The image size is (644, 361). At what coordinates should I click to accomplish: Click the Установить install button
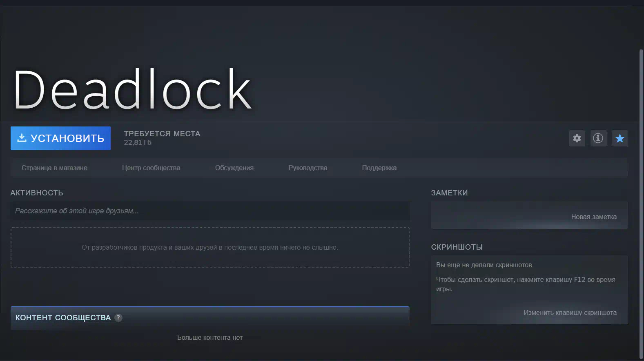tap(60, 138)
